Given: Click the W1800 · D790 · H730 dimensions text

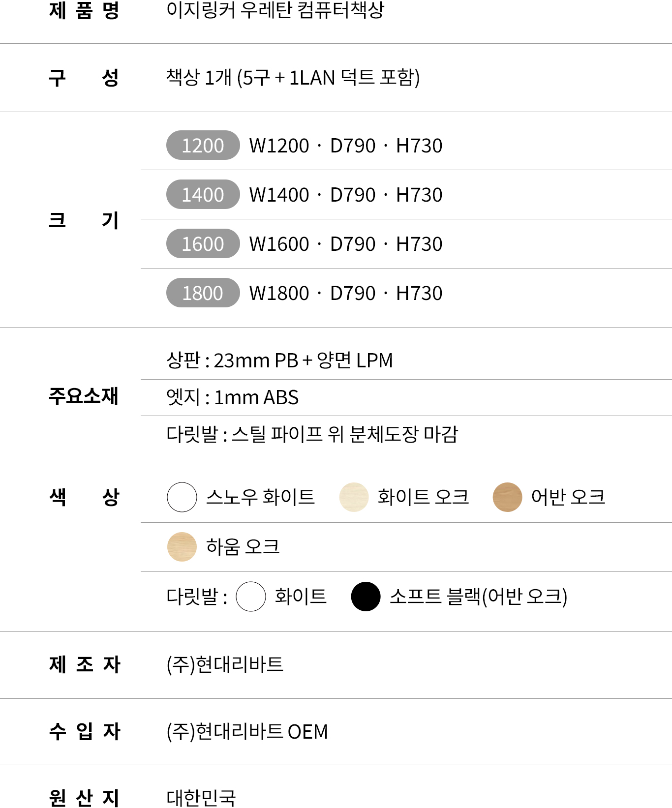Looking at the screenshot, I should [346, 293].
